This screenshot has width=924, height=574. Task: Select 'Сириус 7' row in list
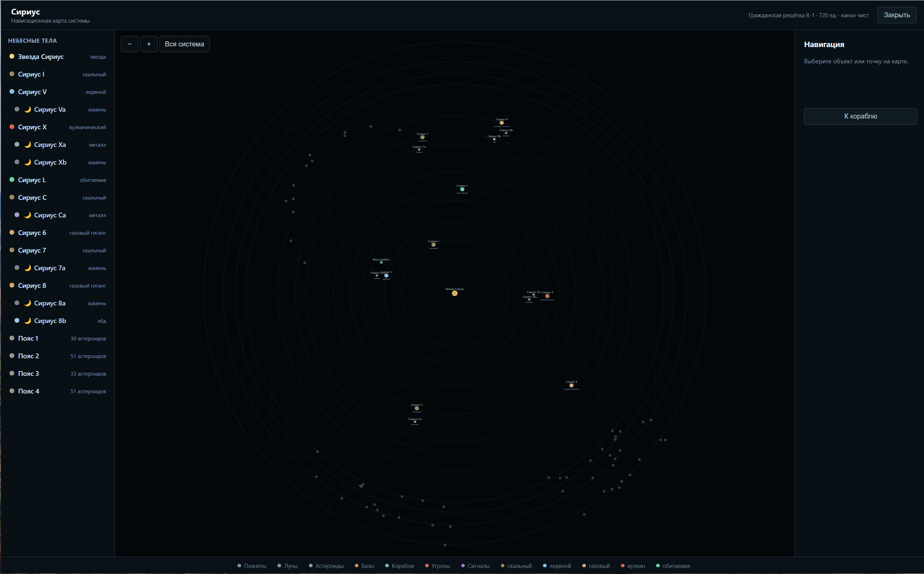(58, 250)
